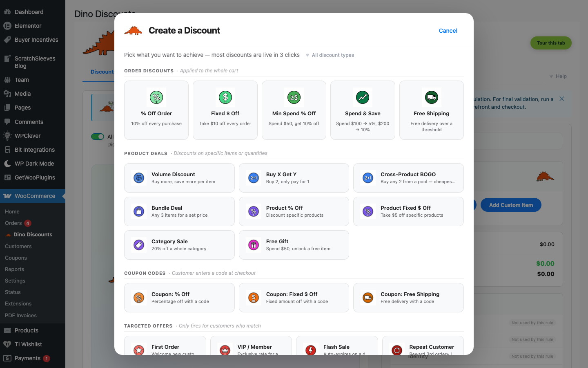This screenshot has width=588, height=368.
Task: Select the % Off Order discount card
Action: pyautogui.click(x=156, y=110)
